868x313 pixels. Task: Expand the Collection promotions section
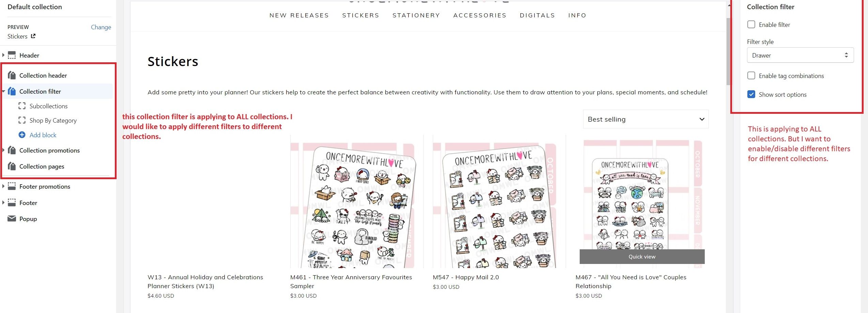pos(3,150)
